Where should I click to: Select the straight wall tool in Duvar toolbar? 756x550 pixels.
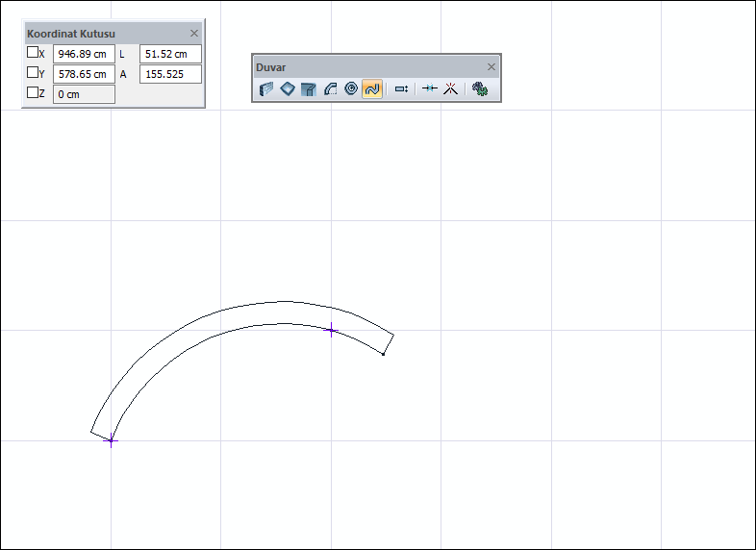point(266,88)
